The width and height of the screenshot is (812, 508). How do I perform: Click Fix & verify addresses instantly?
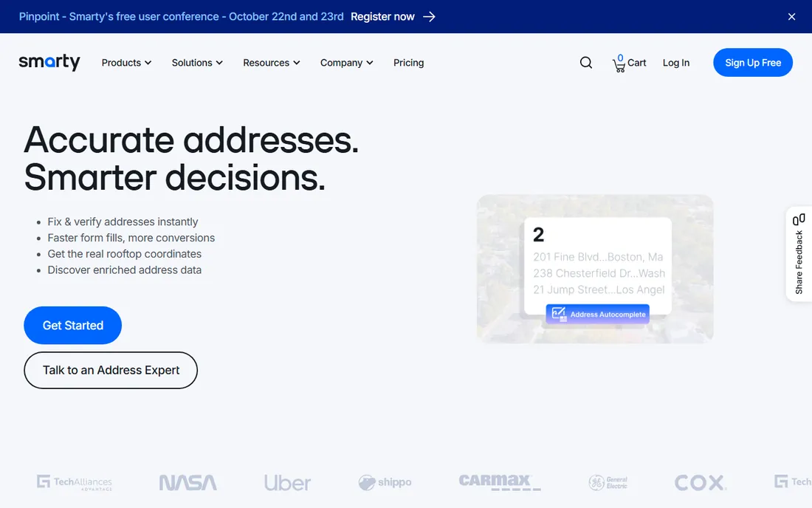(x=123, y=222)
